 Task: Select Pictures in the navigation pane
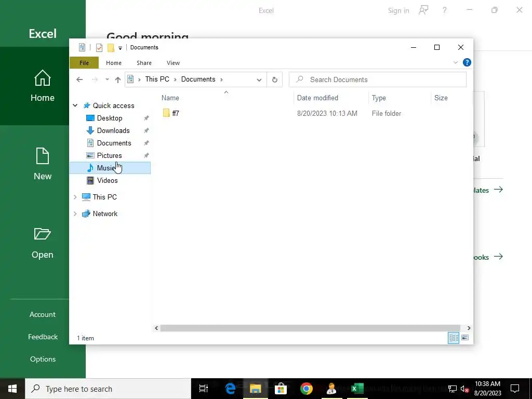[x=109, y=155]
